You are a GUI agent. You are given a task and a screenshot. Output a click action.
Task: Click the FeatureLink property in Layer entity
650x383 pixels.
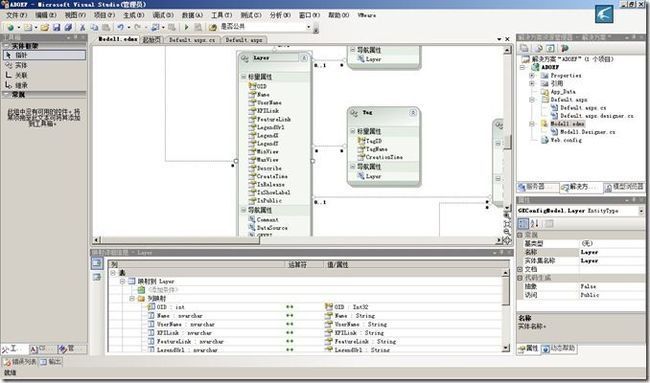[x=274, y=119]
